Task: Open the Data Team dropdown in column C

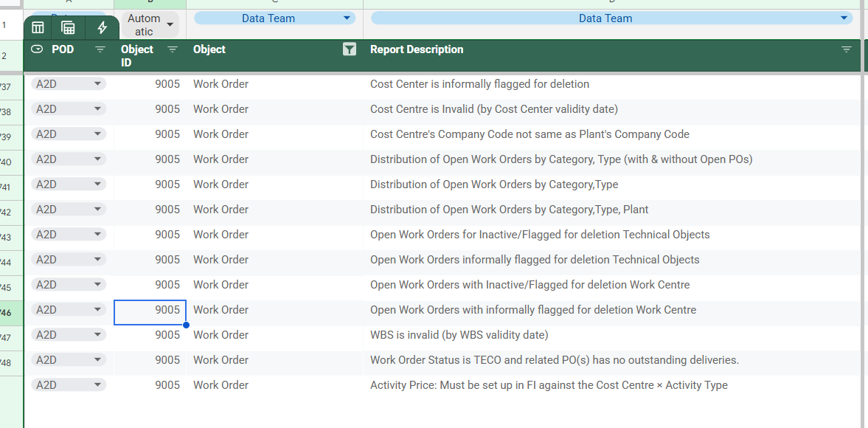Action: pos(347,18)
